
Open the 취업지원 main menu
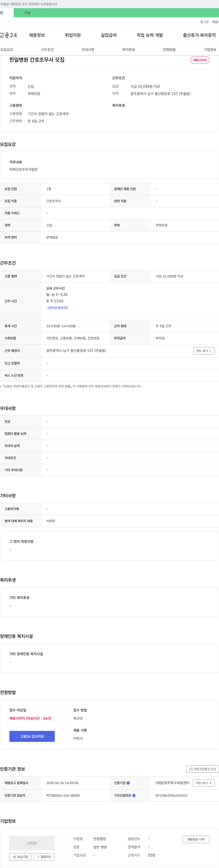(x=73, y=35)
